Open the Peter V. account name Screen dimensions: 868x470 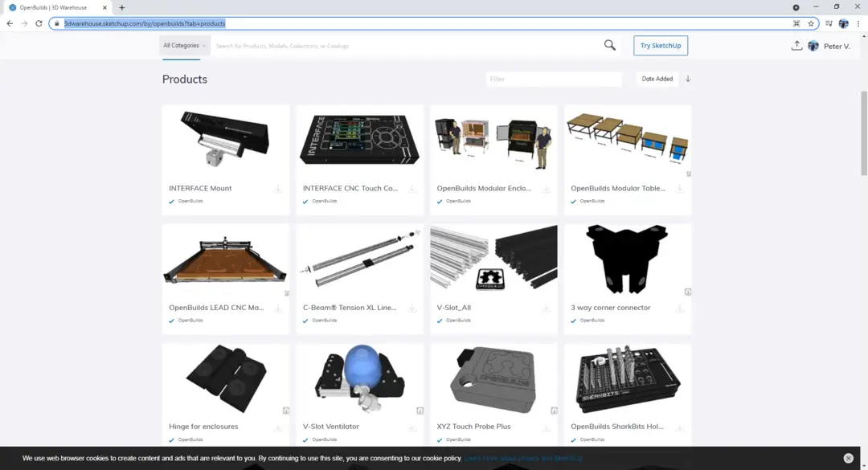(837, 46)
